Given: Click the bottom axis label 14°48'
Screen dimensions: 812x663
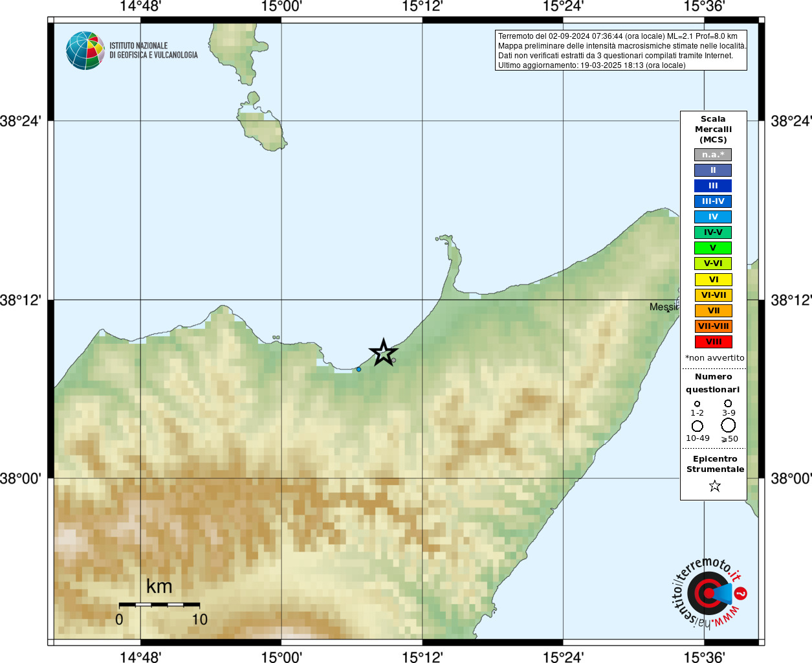Looking at the screenshot, I should (x=140, y=657).
